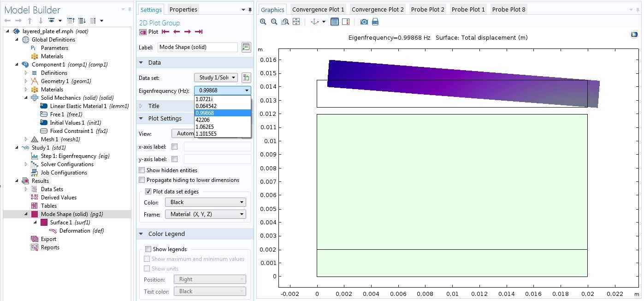This screenshot has height=301, width=644.
Task: Plot the previous solution arrow
Action: click(177, 32)
